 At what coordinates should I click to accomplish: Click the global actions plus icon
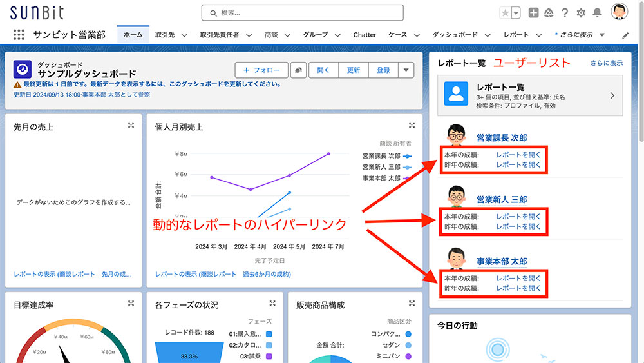[533, 13]
